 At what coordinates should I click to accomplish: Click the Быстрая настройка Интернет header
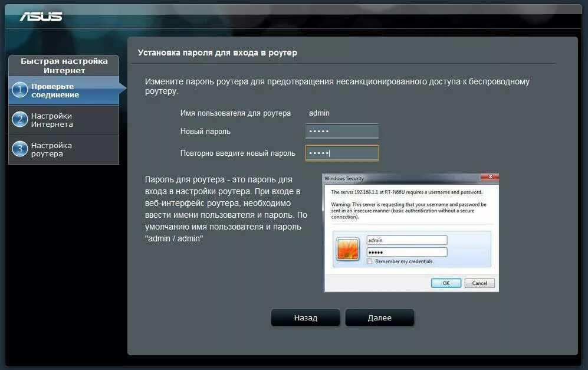pyautogui.click(x=64, y=66)
